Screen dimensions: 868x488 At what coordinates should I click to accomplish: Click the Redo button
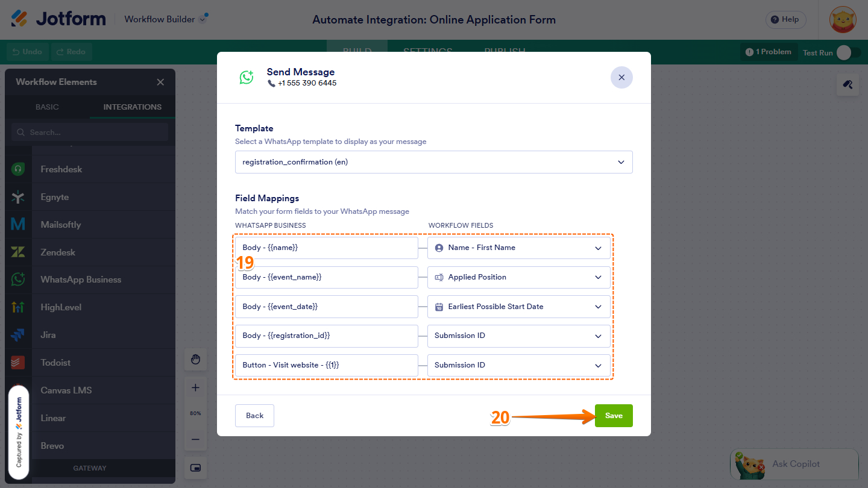[x=71, y=52]
